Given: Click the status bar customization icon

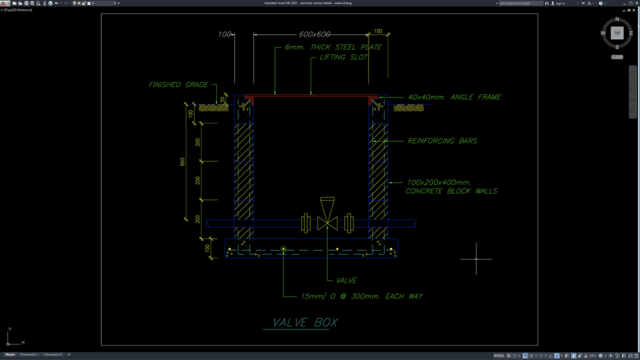Looking at the screenshot, I should pos(636,356).
